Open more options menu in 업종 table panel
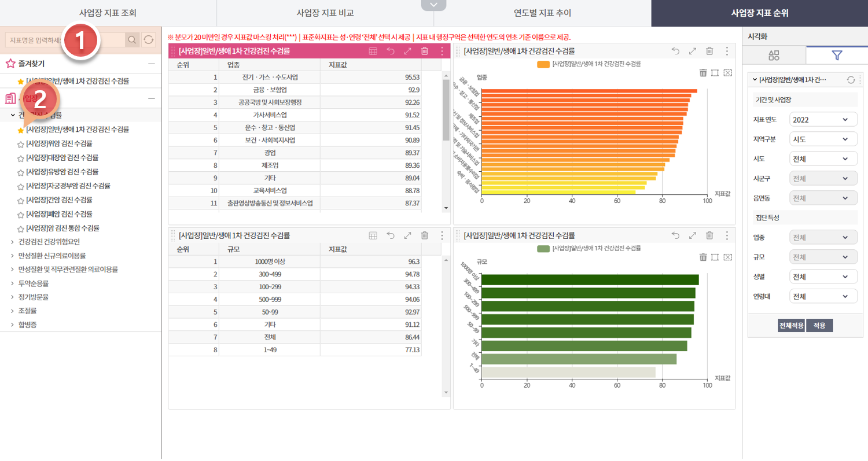 442,51
